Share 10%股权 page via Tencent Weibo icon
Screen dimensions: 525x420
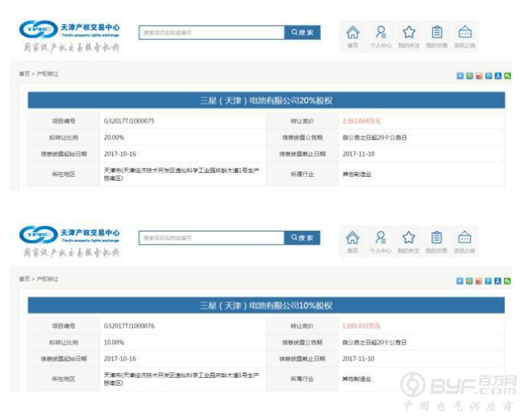pyautogui.click(x=488, y=281)
